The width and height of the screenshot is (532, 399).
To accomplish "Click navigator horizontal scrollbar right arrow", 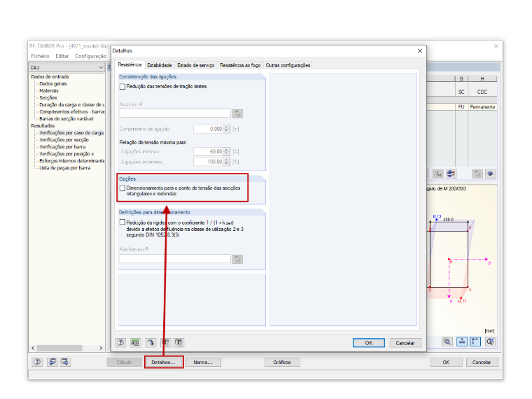I will [101, 348].
